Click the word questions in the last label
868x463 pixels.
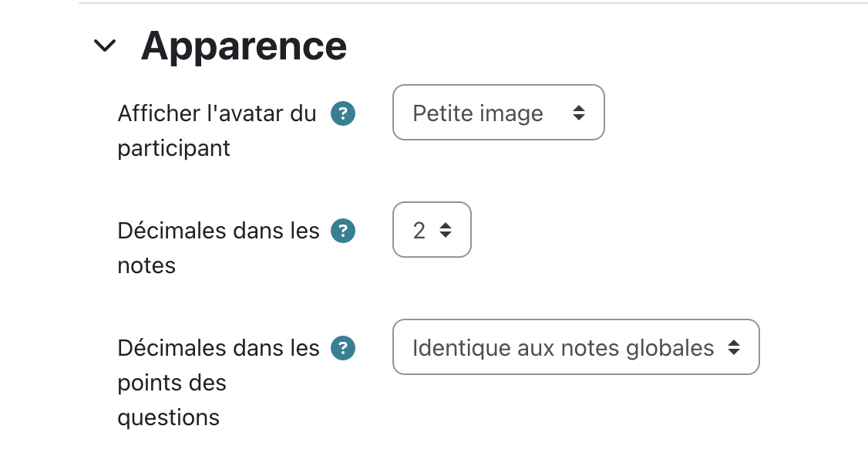point(168,417)
